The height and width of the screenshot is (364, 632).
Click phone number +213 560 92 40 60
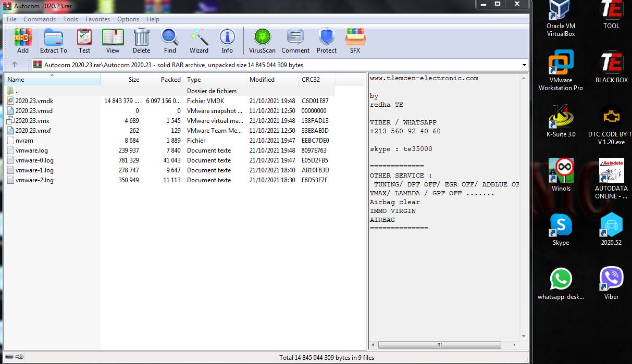(405, 131)
